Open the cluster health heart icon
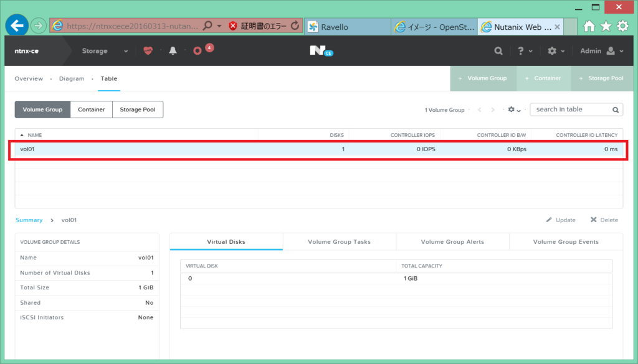This screenshot has width=638, height=364. click(x=149, y=50)
